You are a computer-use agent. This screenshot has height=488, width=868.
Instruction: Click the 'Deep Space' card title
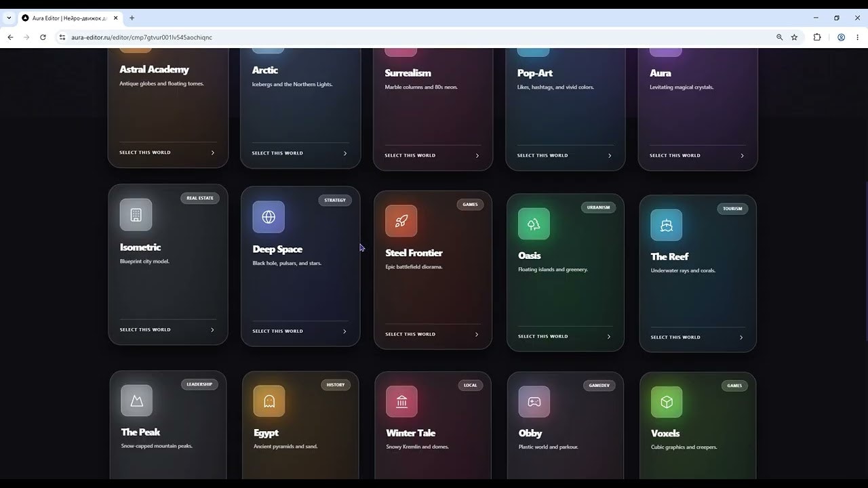(277, 249)
